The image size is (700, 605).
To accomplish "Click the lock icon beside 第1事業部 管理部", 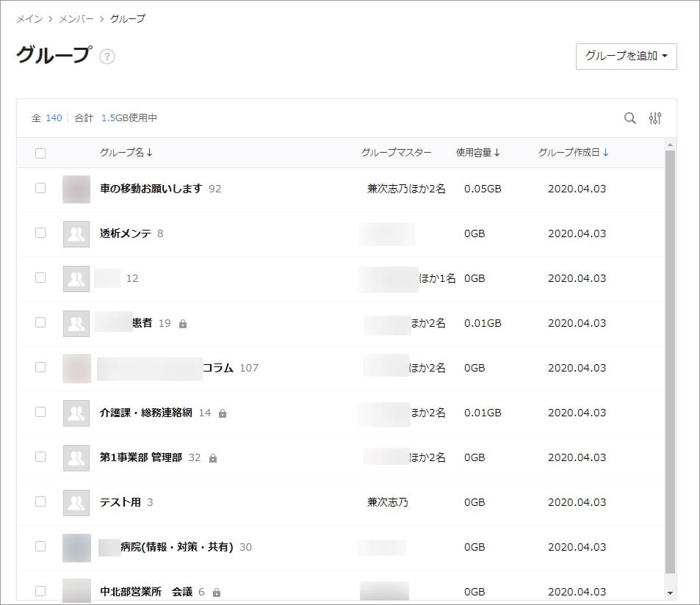I will point(212,458).
